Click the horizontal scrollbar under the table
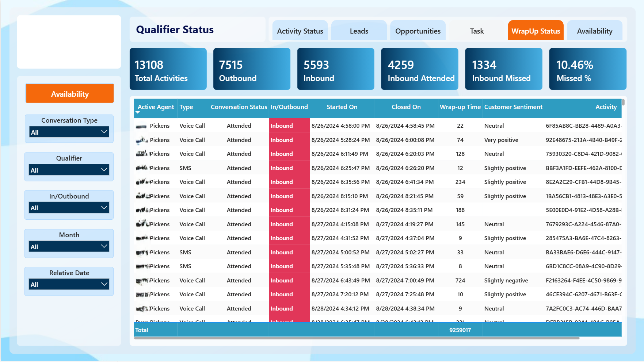 pos(357,338)
